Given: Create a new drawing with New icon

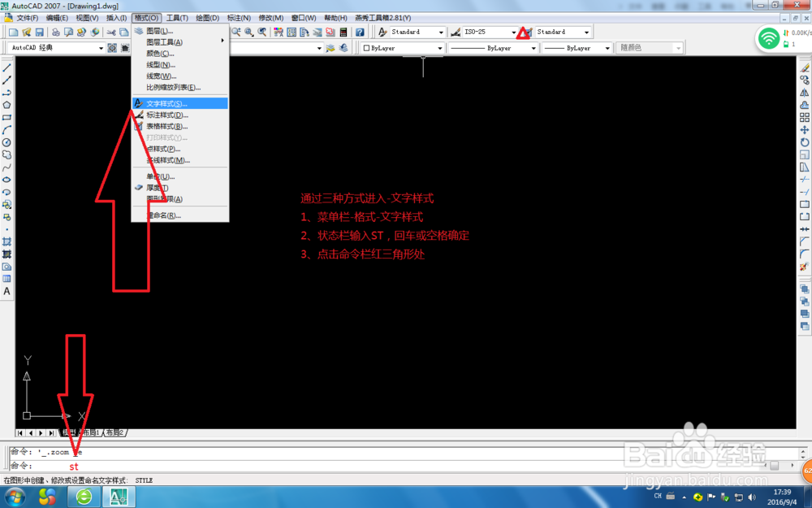Looking at the screenshot, I should pos(14,33).
